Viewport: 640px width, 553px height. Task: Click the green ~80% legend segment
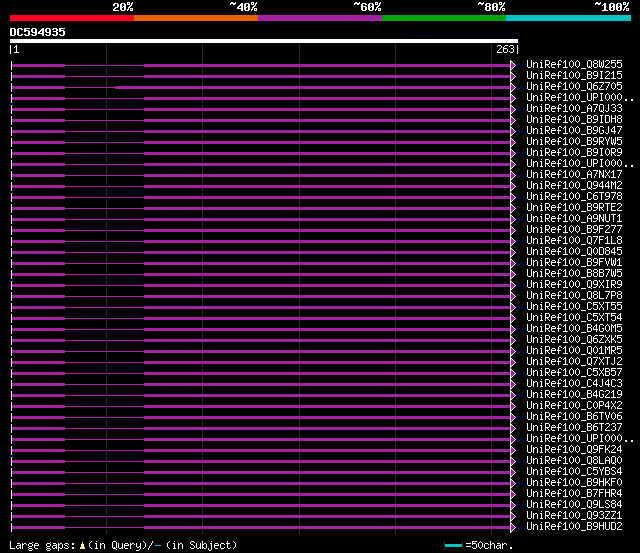click(x=444, y=18)
